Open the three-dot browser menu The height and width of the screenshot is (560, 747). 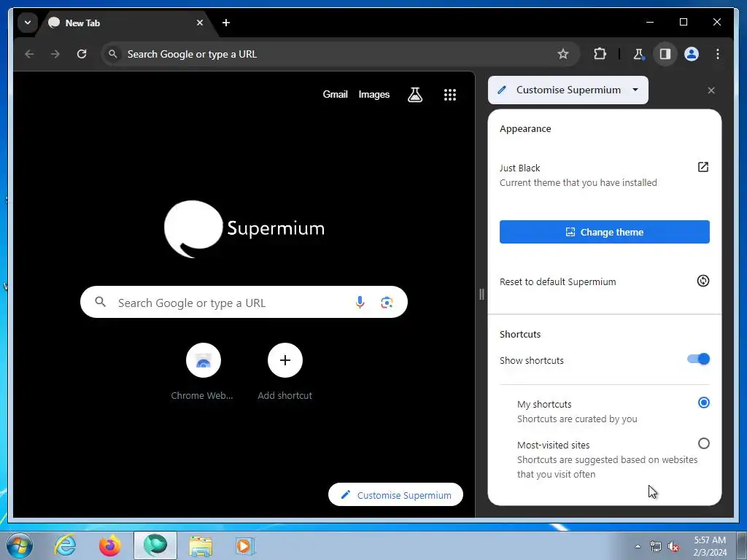click(718, 54)
